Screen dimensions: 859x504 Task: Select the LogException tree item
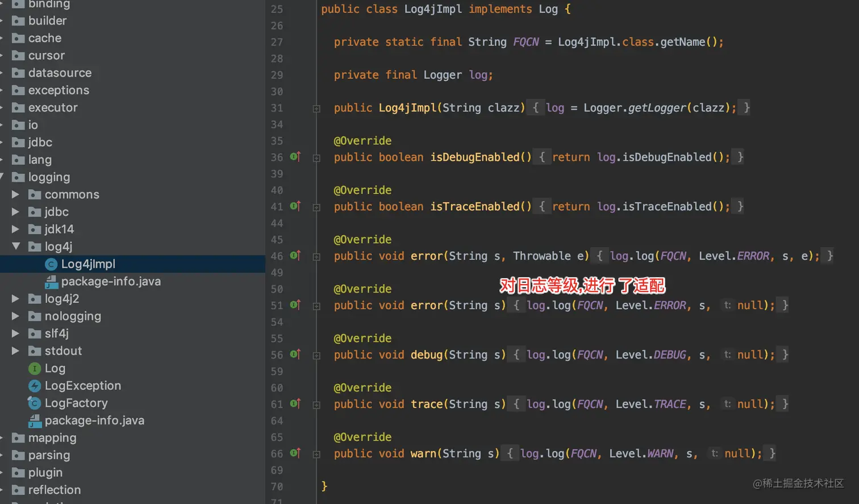pos(83,386)
